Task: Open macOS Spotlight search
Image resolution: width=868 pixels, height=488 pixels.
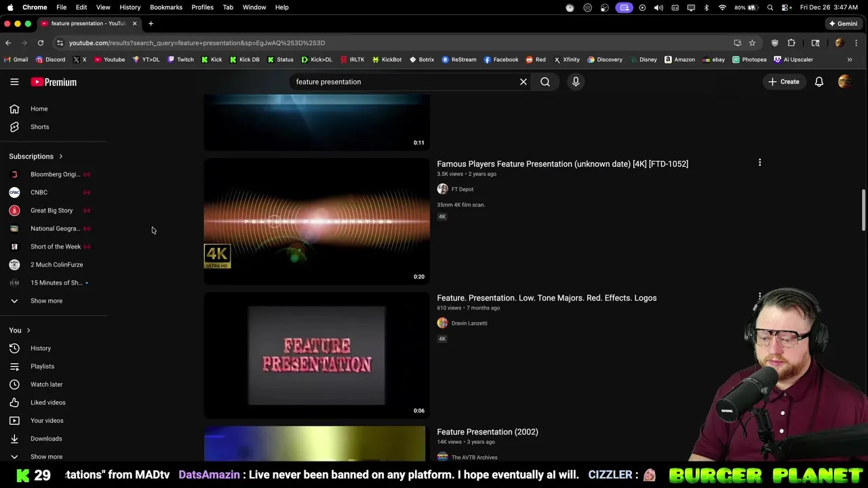Action: coord(770,7)
